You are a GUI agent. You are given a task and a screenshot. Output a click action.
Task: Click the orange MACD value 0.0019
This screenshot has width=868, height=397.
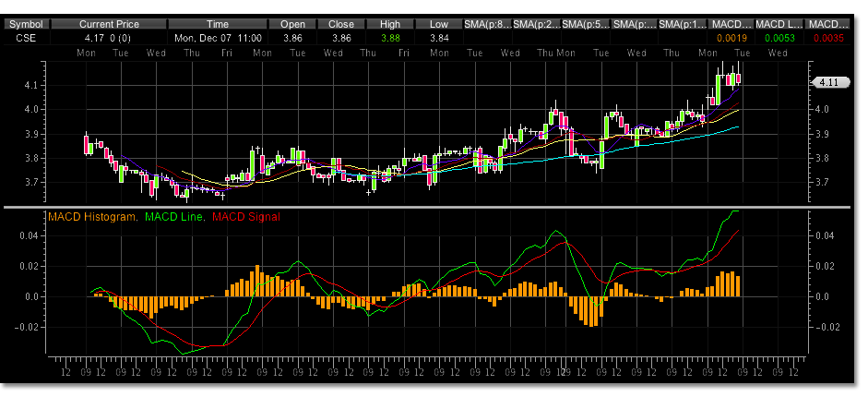coord(732,38)
